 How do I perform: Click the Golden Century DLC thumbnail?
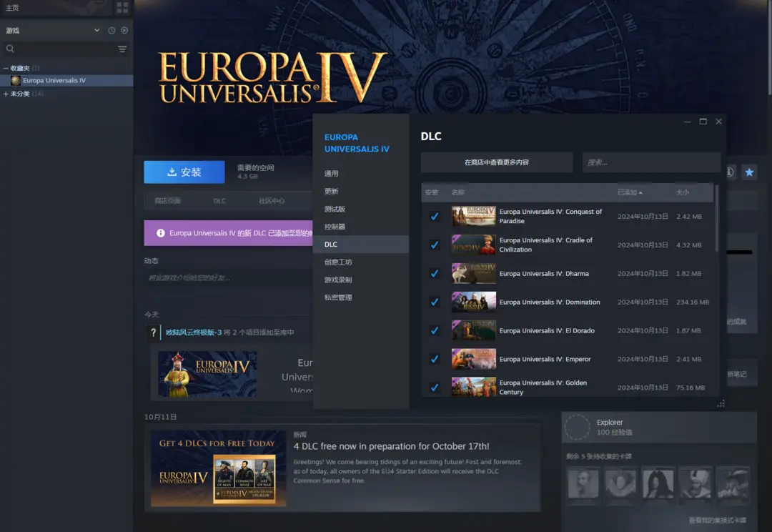(x=474, y=387)
